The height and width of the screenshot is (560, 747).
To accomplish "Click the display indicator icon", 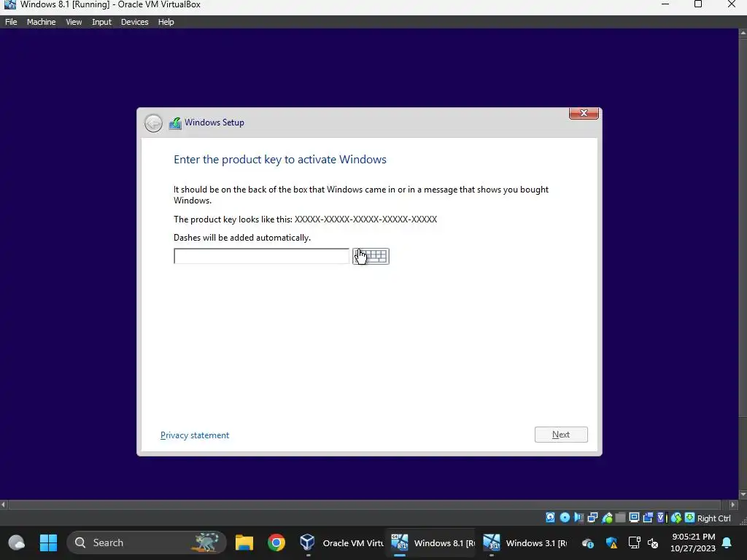I will point(634,518).
